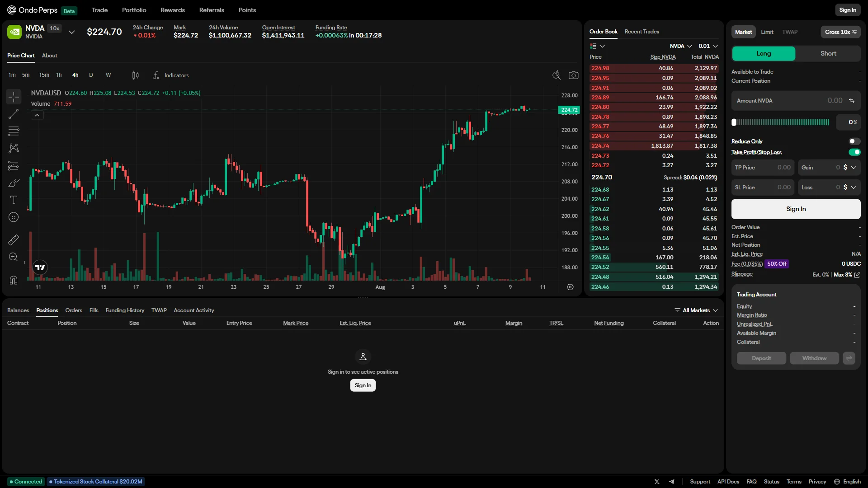Switch chart to the 1h timeframe
This screenshot has height=488, width=868.
pyautogui.click(x=59, y=75)
